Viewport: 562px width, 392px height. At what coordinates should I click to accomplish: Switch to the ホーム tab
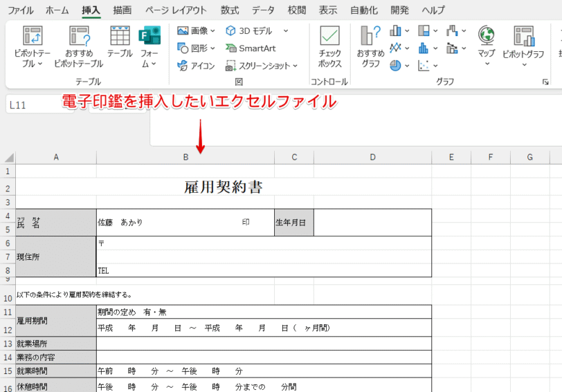(x=57, y=10)
